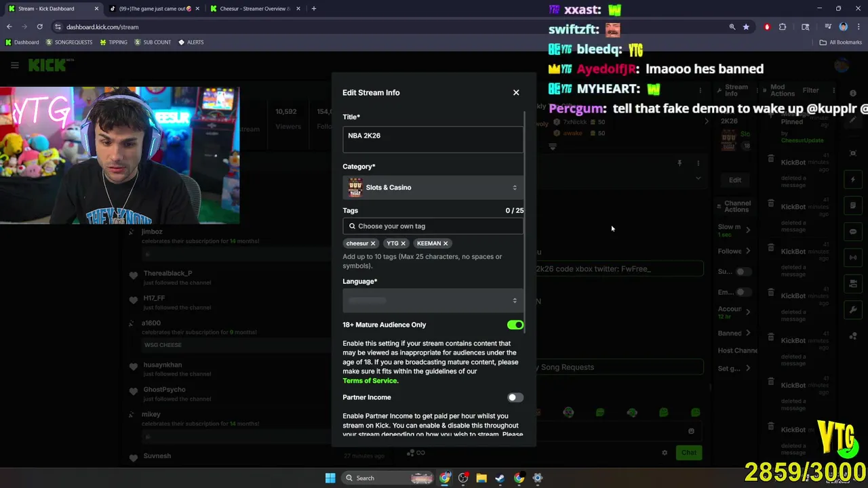Open the All Bookmarks folder

[x=841, y=42]
